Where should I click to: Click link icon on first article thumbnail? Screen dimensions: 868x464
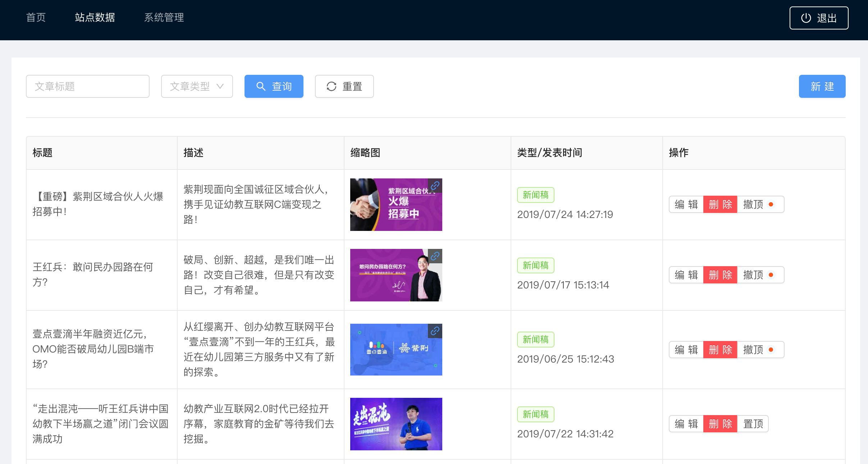(435, 186)
